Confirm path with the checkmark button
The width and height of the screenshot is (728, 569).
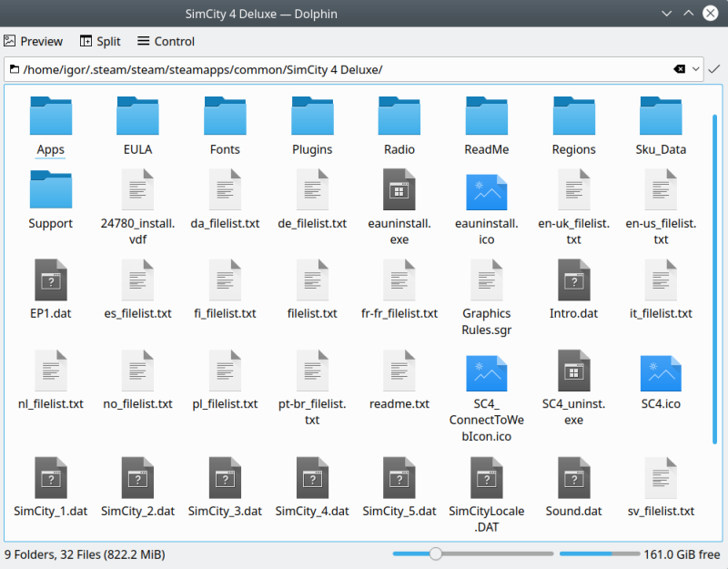pos(714,69)
